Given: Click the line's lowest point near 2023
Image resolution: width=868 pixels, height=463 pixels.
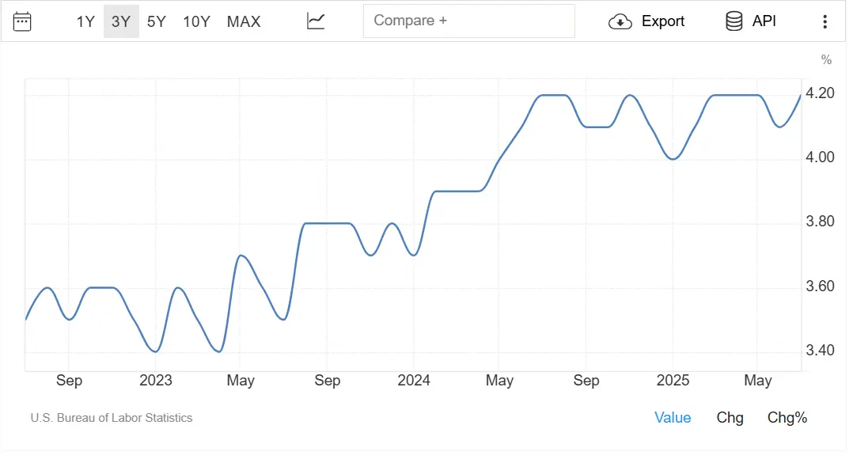Looking at the screenshot, I should [155, 351].
